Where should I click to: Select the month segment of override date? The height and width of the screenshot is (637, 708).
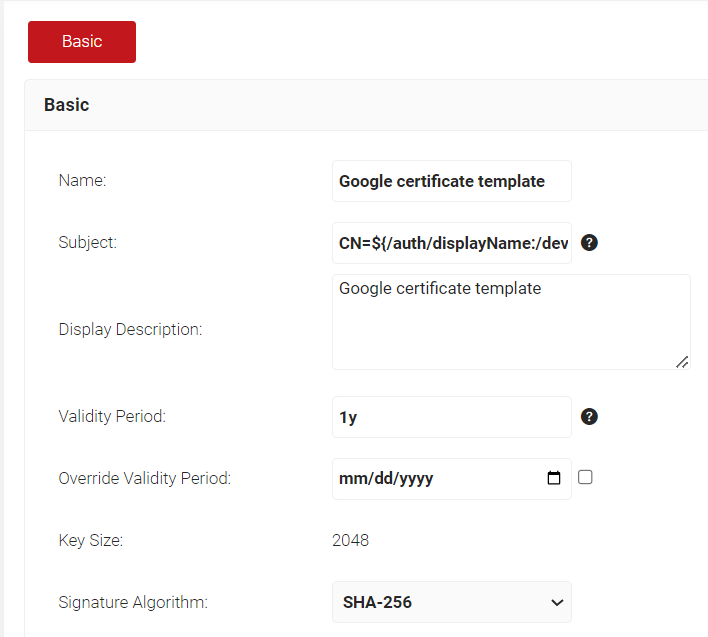[351, 479]
